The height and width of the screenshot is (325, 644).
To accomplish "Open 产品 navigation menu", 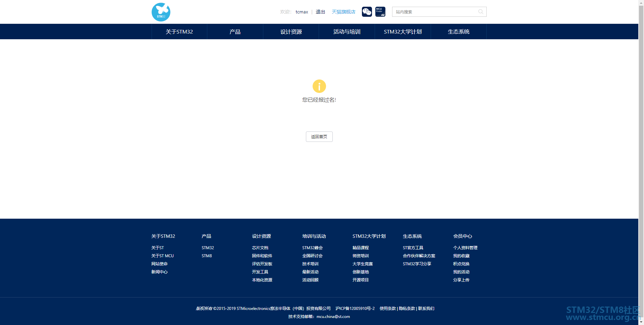I will pos(235,32).
